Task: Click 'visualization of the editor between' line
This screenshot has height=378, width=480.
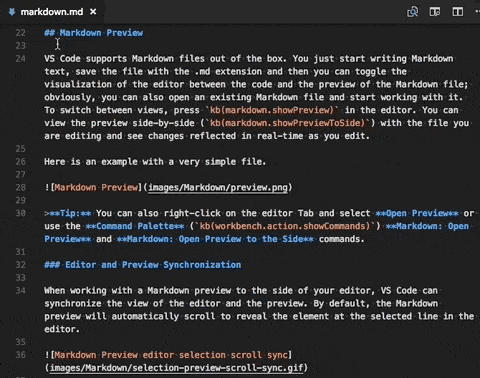Action: [x=256, y=84]
